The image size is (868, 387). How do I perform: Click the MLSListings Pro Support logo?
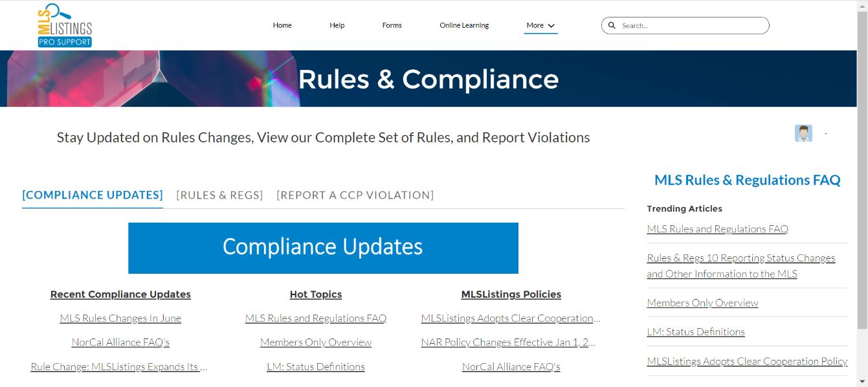point(65,25)
